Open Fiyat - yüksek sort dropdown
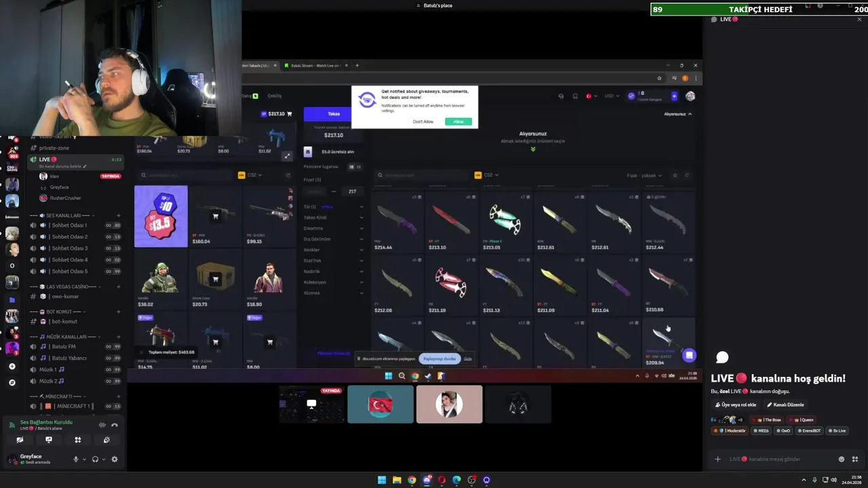 [644, 176]
